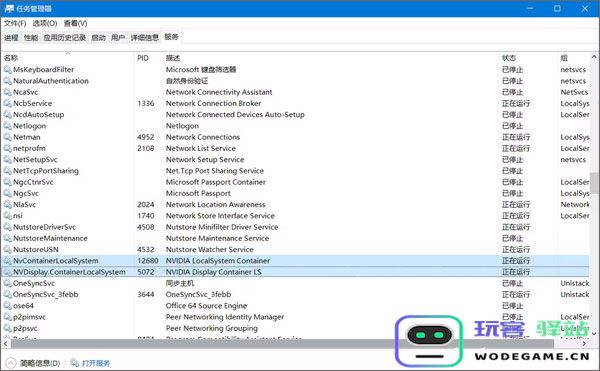Viewport: 600px width, 371px height.
Task: Select PID 12680 cell
Action: tap(148, 261)
